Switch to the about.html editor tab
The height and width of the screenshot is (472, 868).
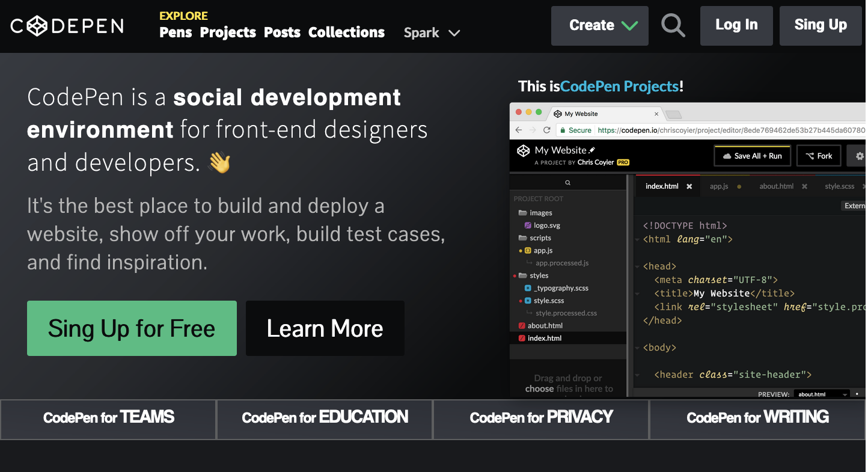(777, 186)
